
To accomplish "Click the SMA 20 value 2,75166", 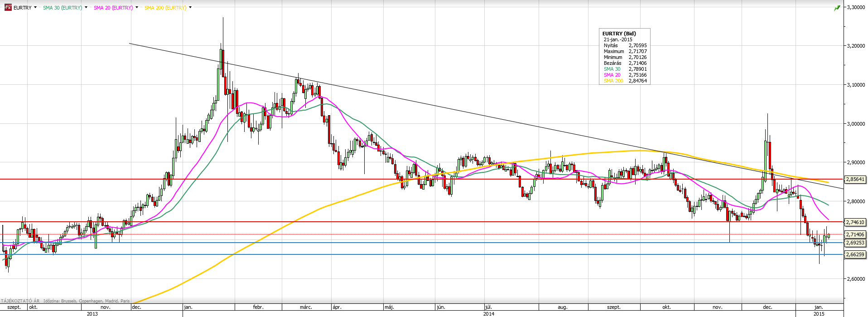I will (637, 75).
